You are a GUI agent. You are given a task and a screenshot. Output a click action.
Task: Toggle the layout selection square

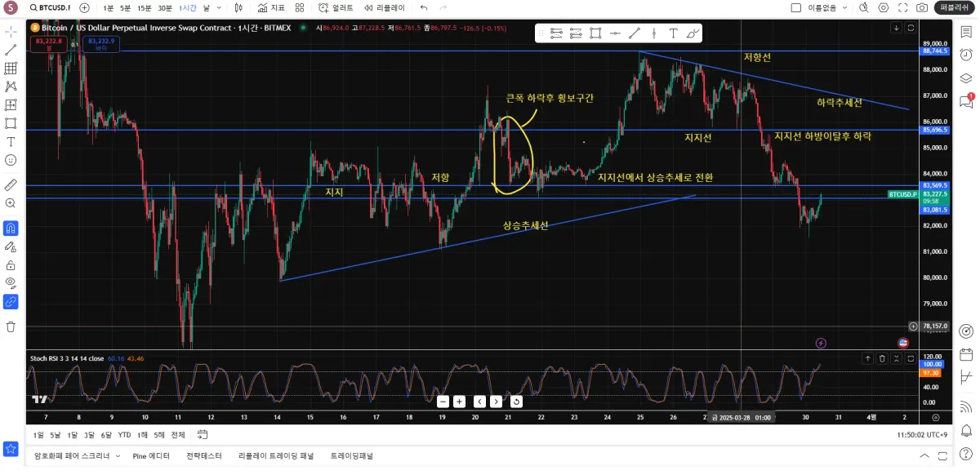pyautogui.click(x=796, y=7)
